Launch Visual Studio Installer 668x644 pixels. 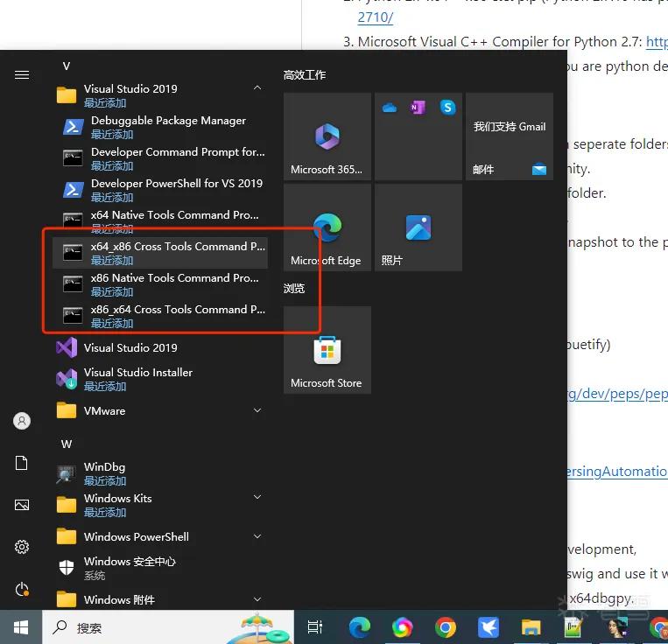[159, 378]
